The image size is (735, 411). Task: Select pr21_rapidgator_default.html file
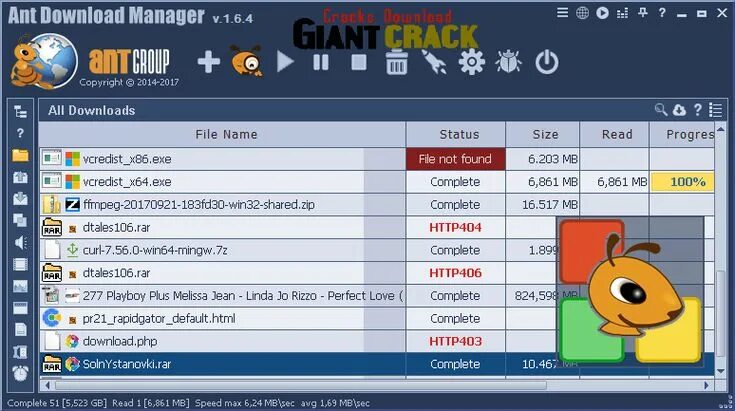(159, 319)
